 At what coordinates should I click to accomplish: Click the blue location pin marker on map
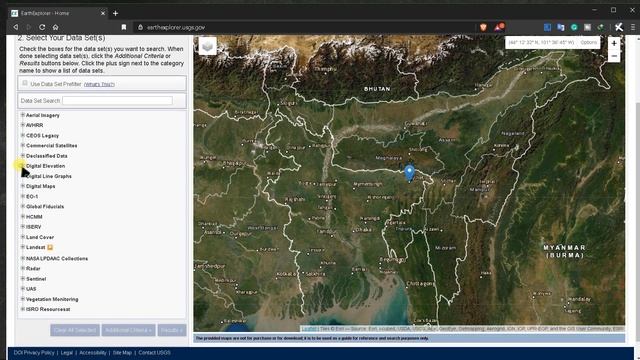409,173
